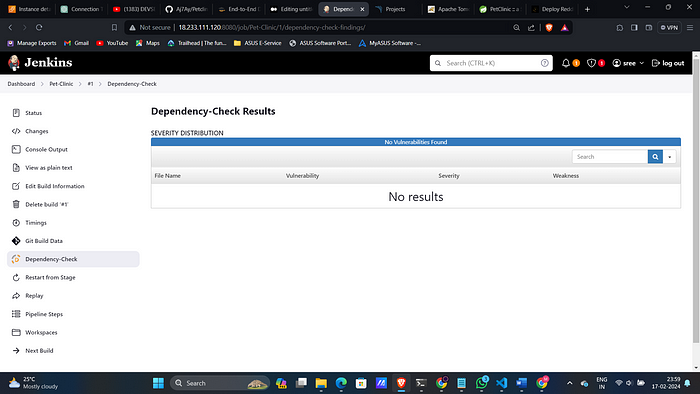Open the Maps bookmark

pos(148,43)
